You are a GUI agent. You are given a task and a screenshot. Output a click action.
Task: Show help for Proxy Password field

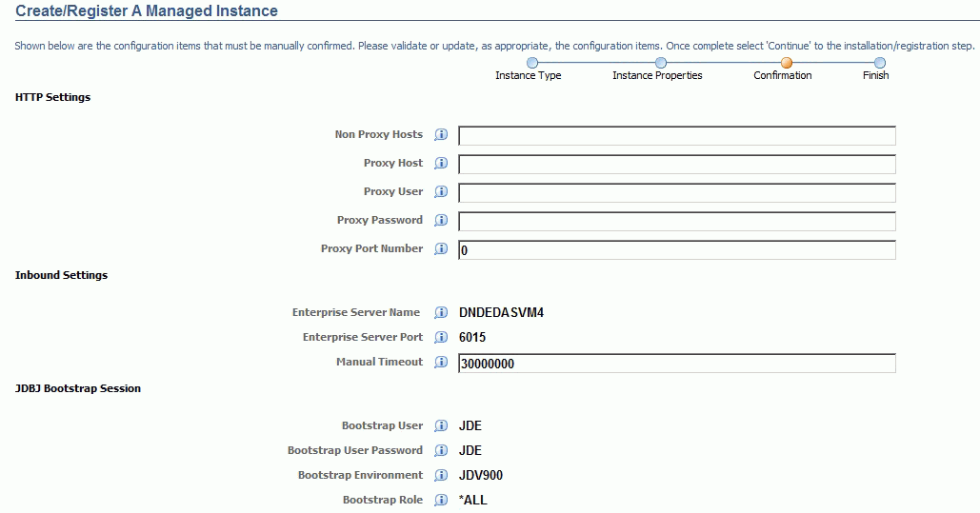tap(441, 221)
